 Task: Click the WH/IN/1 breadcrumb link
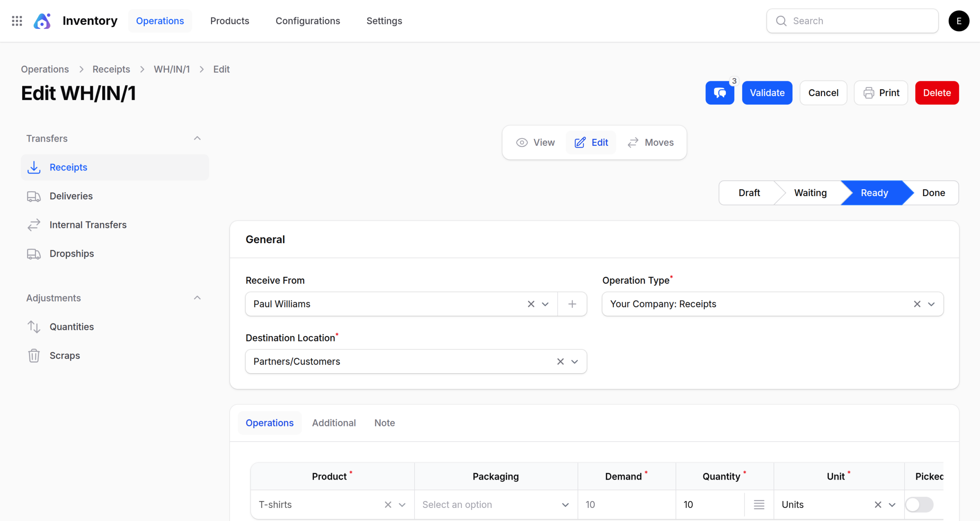(171, 69)
